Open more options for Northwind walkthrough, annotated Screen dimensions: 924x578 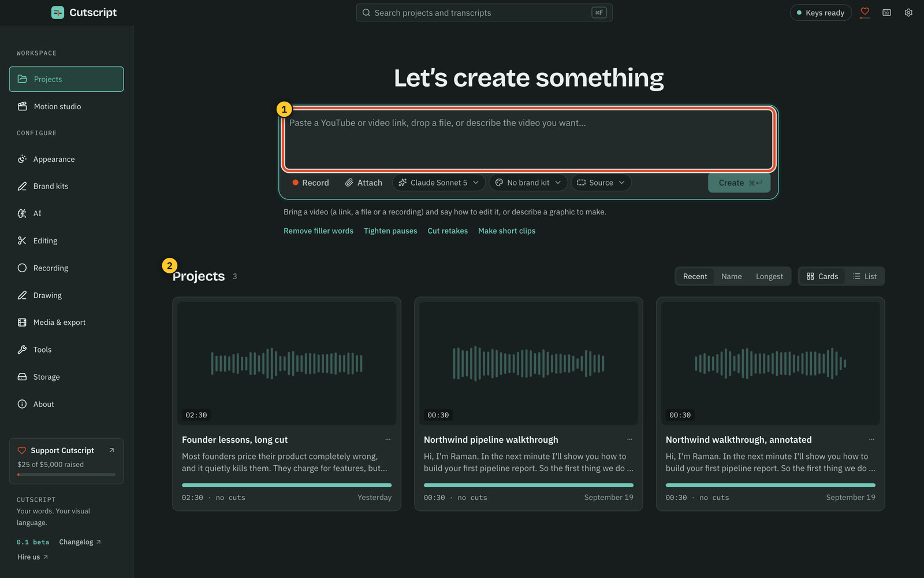pos(871,439)
